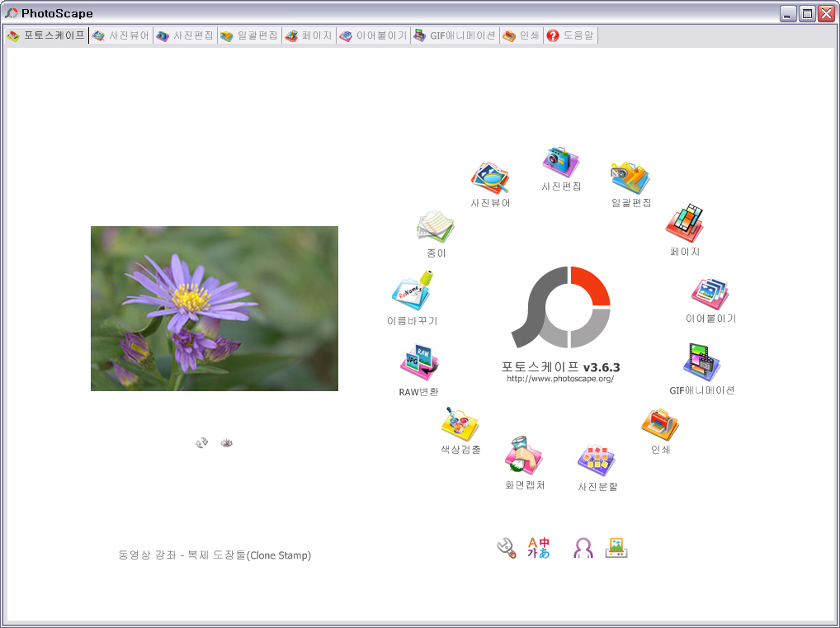Switch to the 도움말 help tab
Viewport: 840px width, 628px height.
click(570, 36)
